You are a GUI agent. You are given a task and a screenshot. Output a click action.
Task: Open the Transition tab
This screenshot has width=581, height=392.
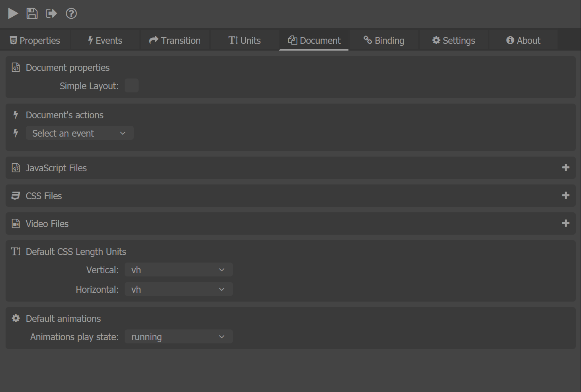pos(175,40)
